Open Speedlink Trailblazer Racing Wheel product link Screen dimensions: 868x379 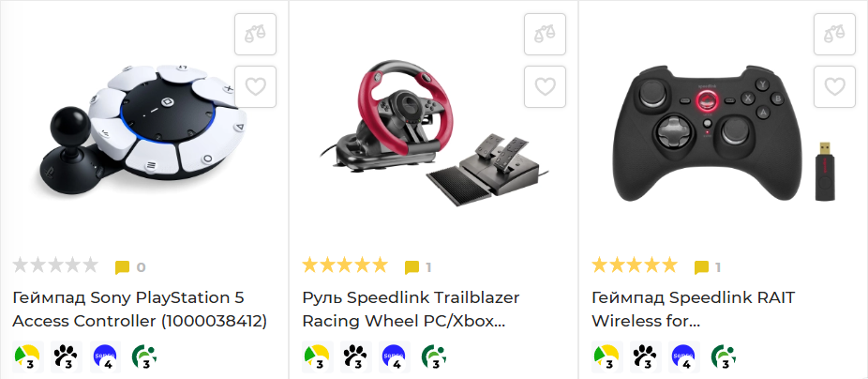pyautogui.click(x=411, y=310)
